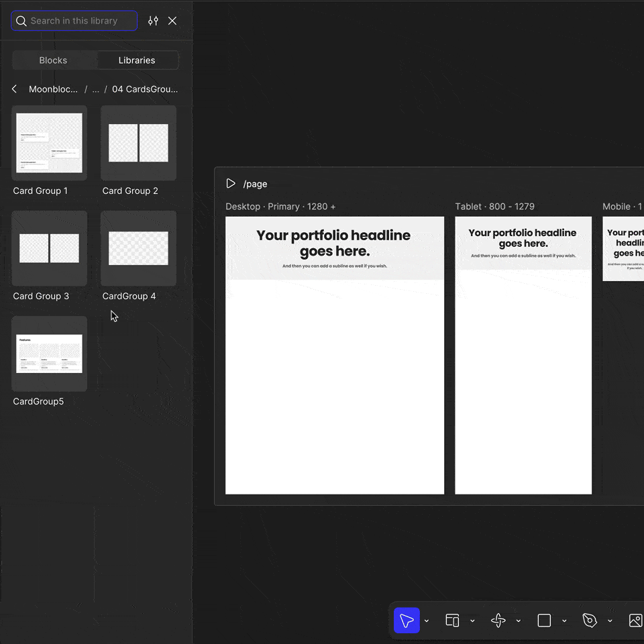Switch to the Blocks tab

click(54, 60)
